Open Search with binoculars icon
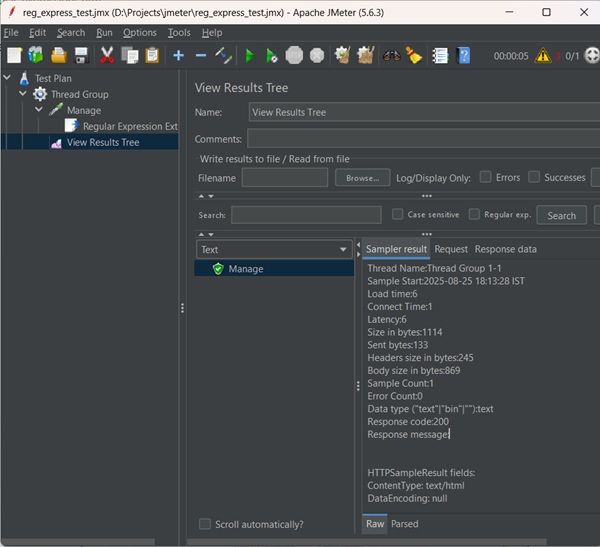600x547 pixels. click(391, 56)
